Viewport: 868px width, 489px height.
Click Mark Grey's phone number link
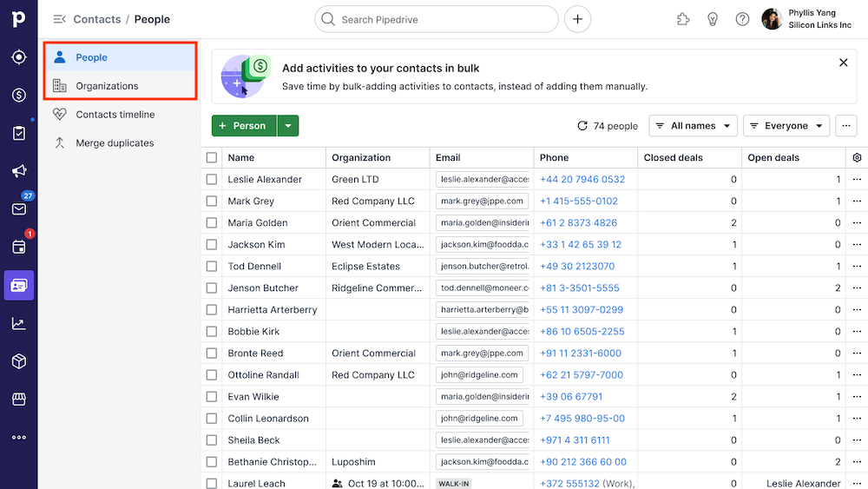point(578,202)
